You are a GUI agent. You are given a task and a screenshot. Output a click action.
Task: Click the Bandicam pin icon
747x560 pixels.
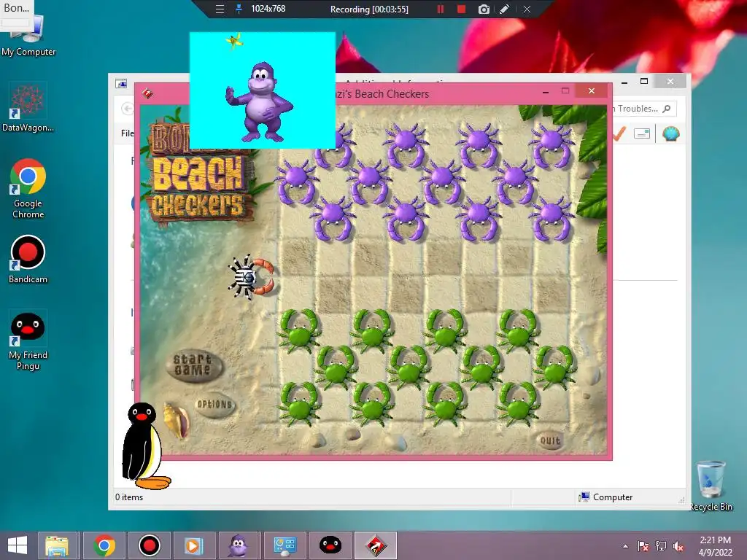[x=239, y=9]
